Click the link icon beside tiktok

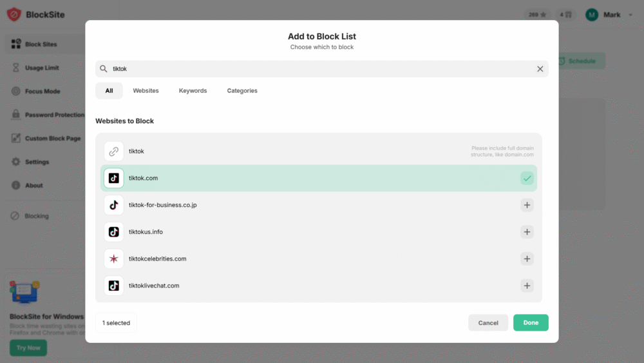point(114,152)
